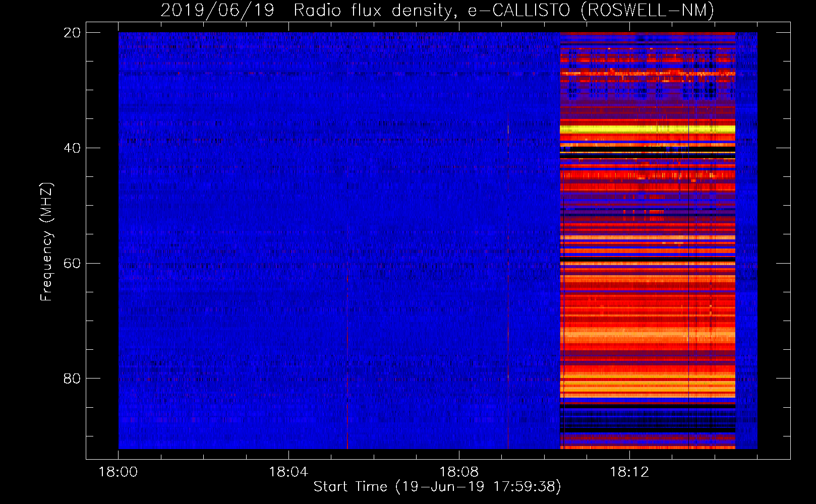This screenshot has height=504, width=816.
Task: Click the plot title 'Radio flux density, e-CALLISTO (ROSWELL-NM)'
Action: (x=504, y=11)
